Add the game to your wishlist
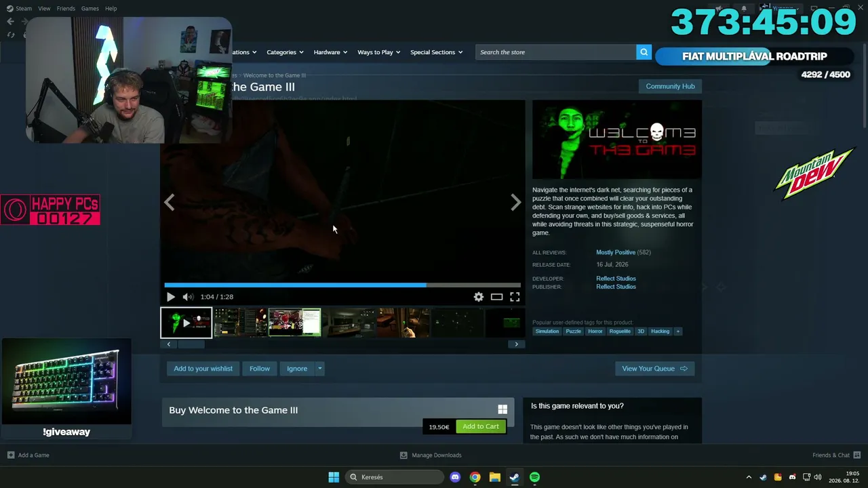868x488 pixels. (203, 369)
